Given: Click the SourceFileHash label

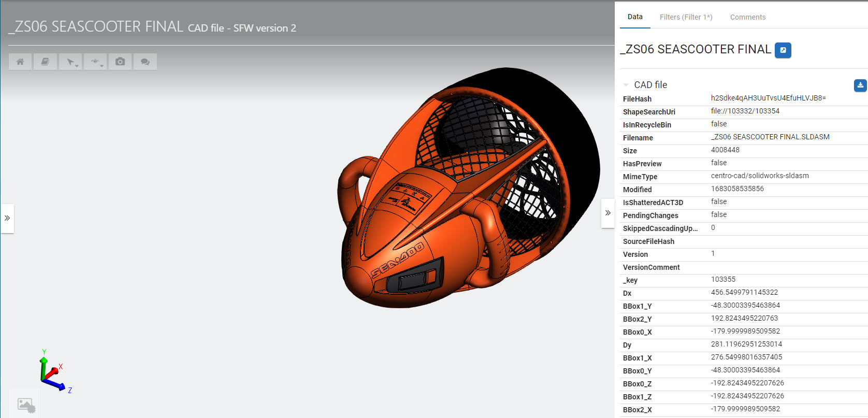Looking at the screenshot, I should click(648, 241).
